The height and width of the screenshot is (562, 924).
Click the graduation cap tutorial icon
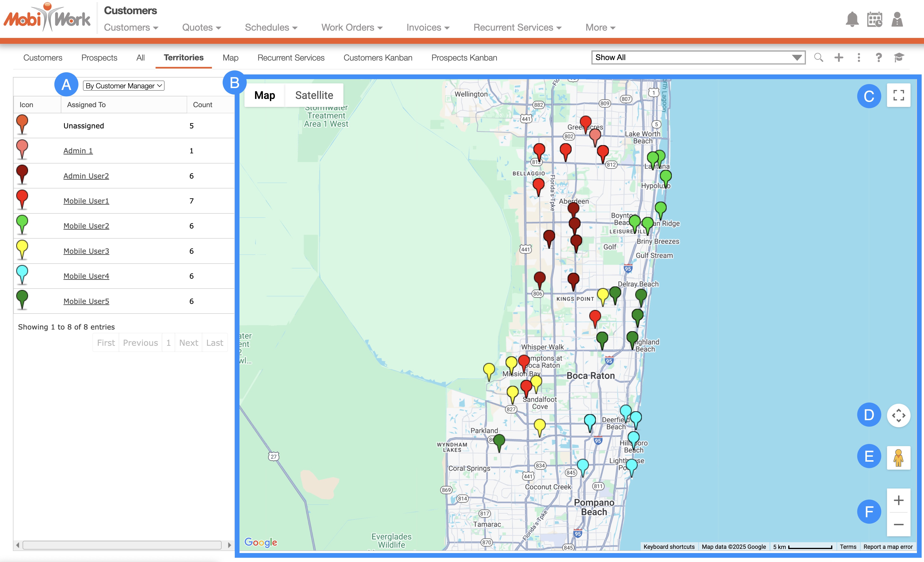pos(899,57)
